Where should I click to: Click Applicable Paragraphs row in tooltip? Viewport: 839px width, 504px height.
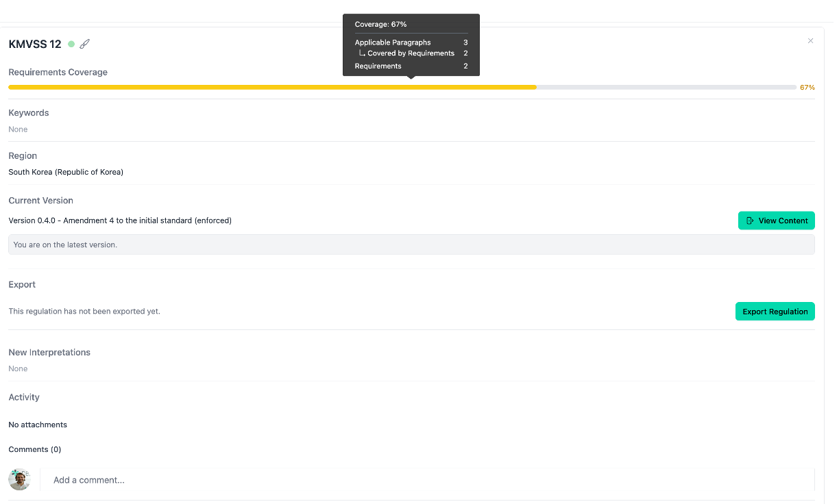click(x=393, y=42)
